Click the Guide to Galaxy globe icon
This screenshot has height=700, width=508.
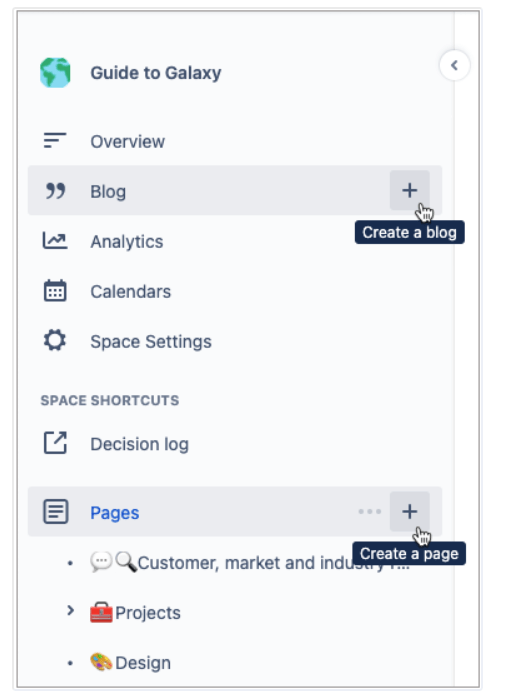click(55, 73)
